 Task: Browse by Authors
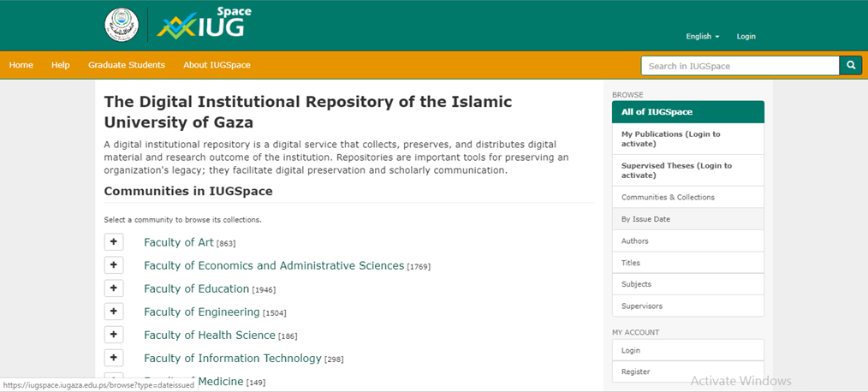click(688, 241)
